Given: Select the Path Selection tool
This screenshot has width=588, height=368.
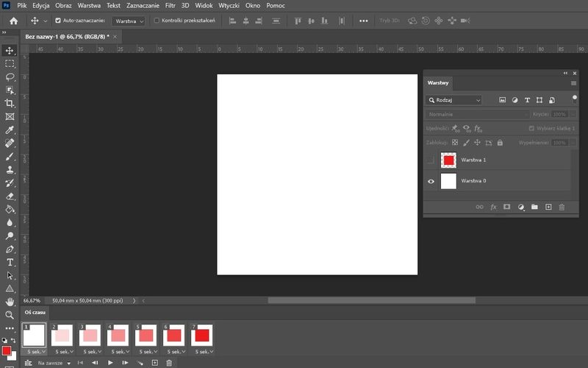Looking at the screenshot, I should (x=10, y=275).
